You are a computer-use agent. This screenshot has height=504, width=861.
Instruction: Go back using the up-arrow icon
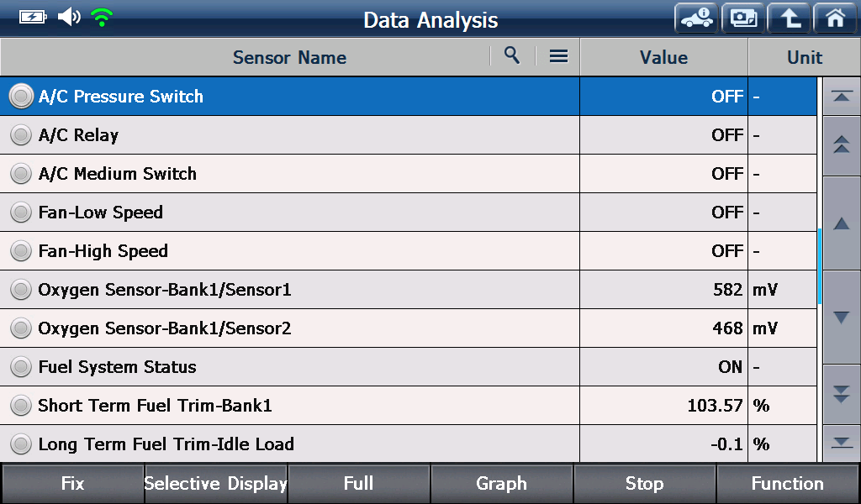789,18
